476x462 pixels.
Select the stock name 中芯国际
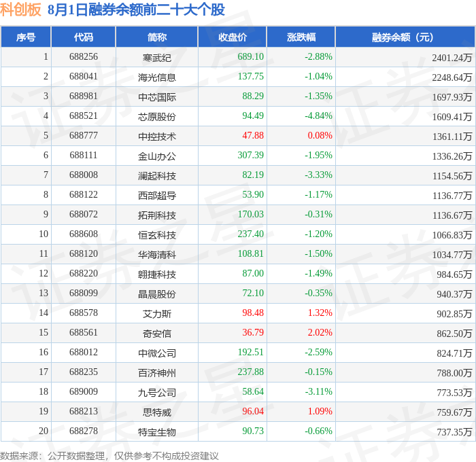pyautogui.click(x=157, y=97)
